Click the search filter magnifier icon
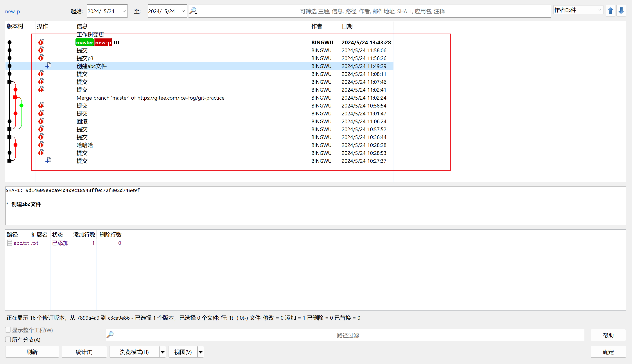 click(x=193, y=11)
